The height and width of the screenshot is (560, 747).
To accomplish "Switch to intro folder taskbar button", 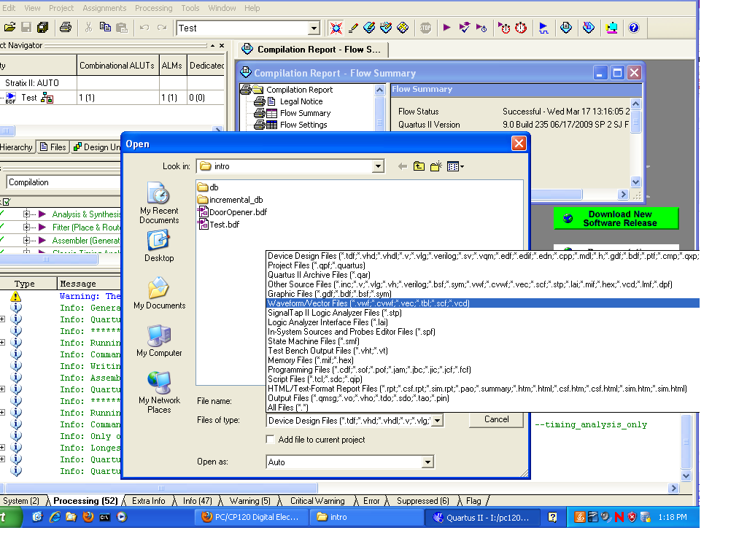I will click(367, 517).
